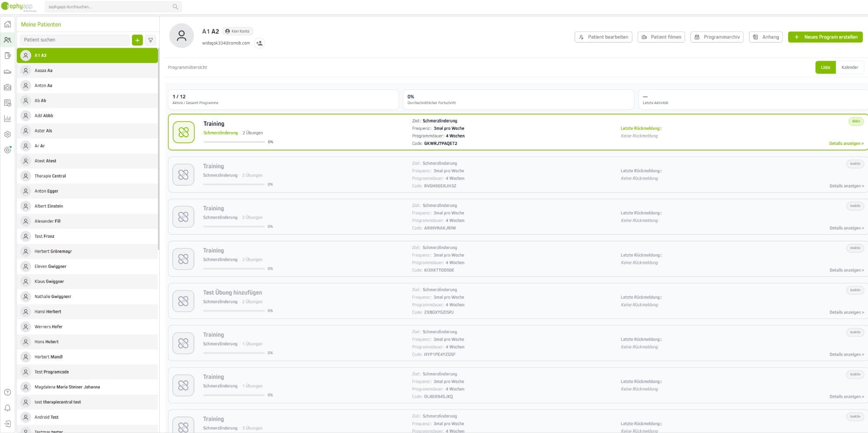This screenshot has width=868, height=433.
Task: Open the statistics bar chart icon
Action: click(x=7, y=118)
